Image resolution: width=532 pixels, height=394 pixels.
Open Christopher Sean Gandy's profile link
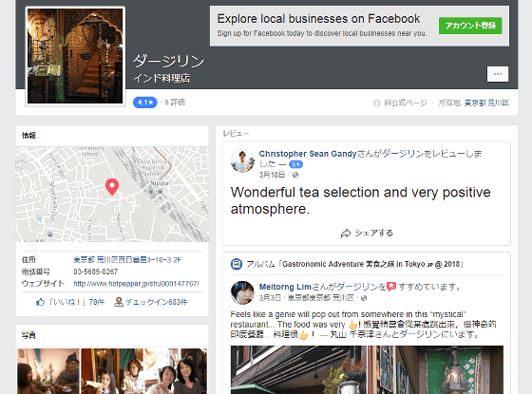(x=308, y=154)
